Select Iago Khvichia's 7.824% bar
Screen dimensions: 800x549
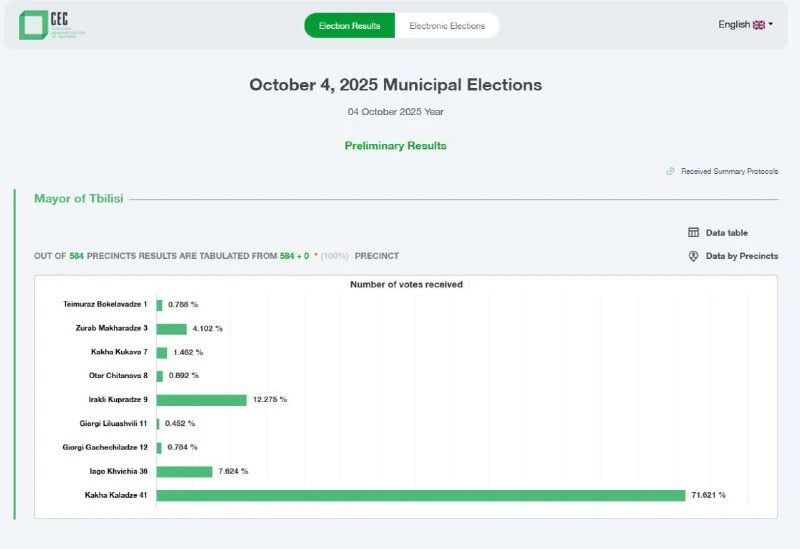[184, 471]
